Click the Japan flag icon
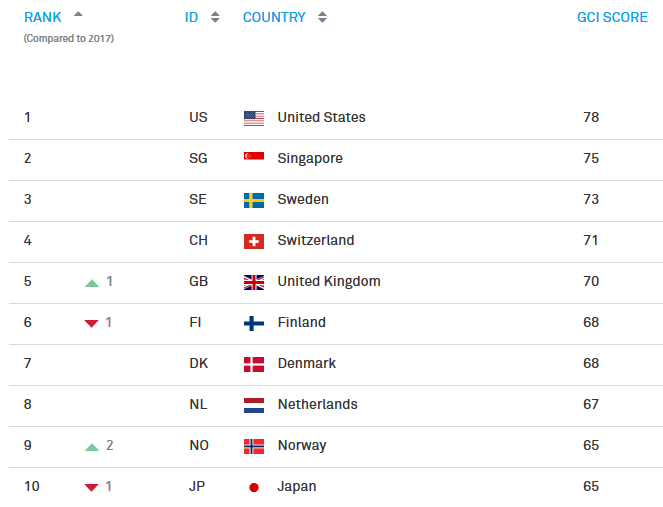663x507 pixels. tap(254, 487)
